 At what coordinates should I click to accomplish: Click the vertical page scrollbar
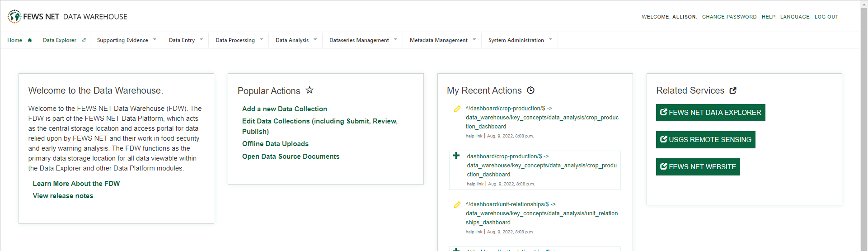click(864, 127)
